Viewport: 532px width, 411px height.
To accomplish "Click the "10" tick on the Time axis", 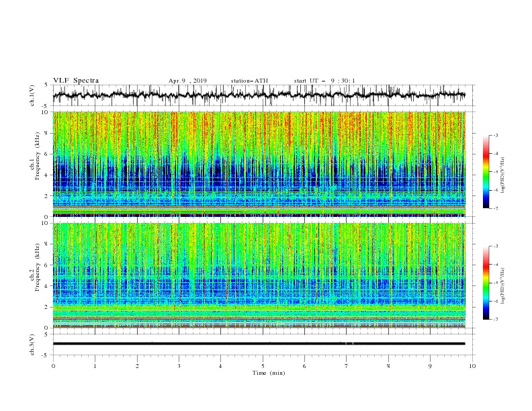I will (472, 366).
